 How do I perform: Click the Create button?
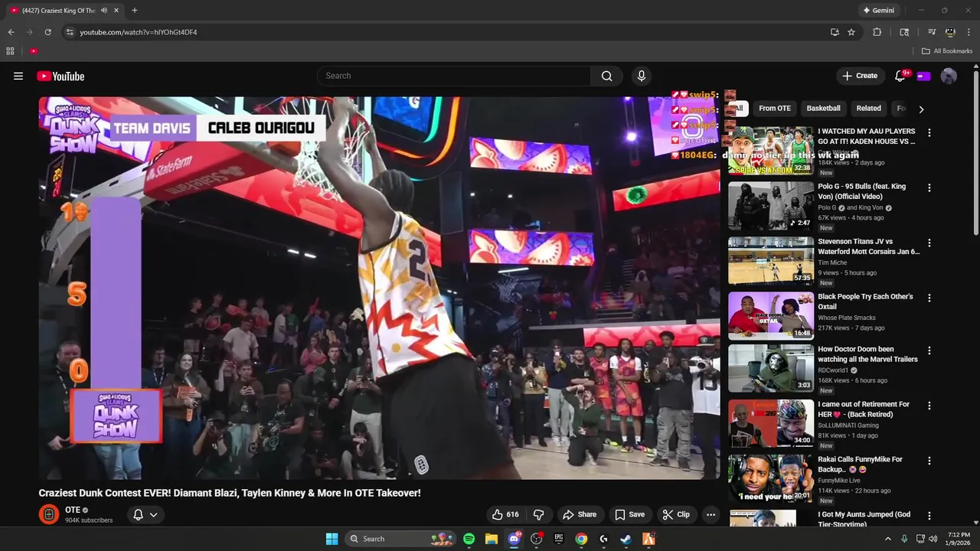click(x=860, y=76)
